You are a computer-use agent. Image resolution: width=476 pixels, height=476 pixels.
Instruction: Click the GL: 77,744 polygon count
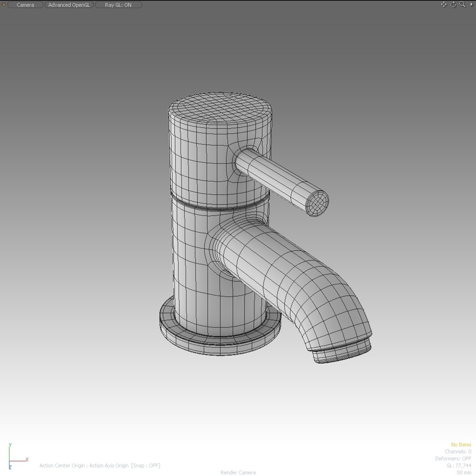(459, 465)
